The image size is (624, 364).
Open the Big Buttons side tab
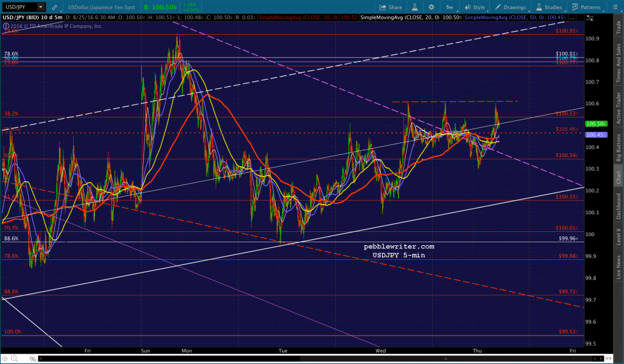pyautogui.click(x=619, y=147)
